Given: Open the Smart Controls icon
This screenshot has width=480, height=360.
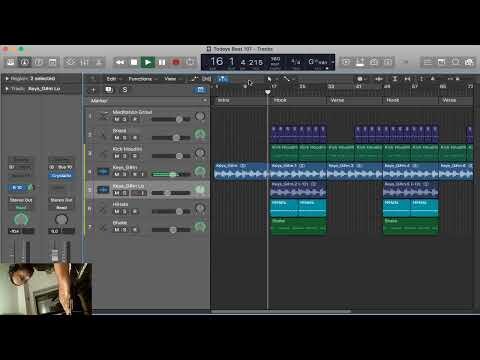Looking at the screenshot, I should click(71, 62).
